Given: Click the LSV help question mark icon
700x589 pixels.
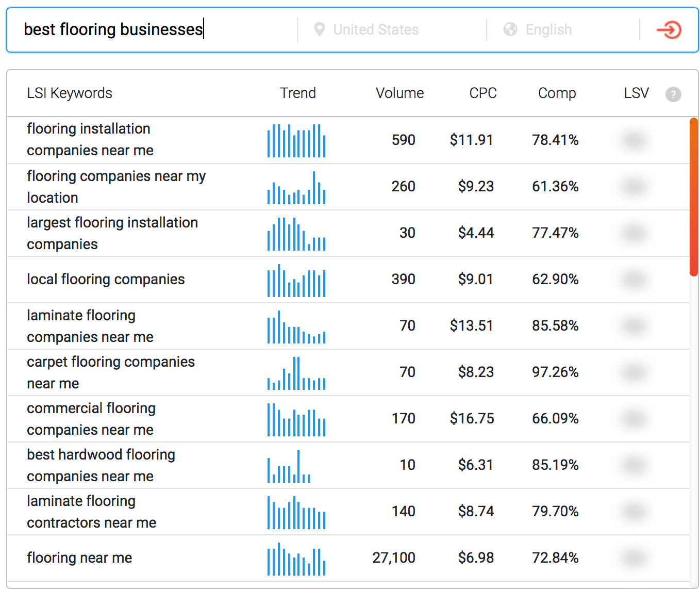Looking at the screenshot, I should 673,94.
